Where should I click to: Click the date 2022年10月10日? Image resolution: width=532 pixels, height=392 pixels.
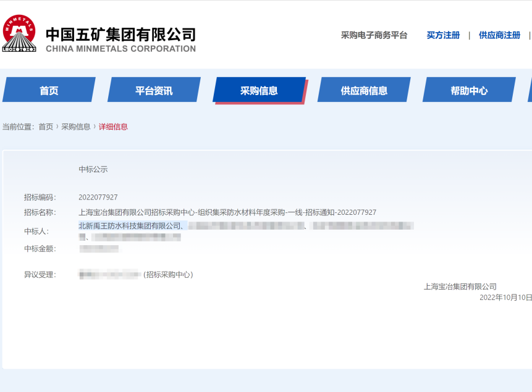click(x=505, y=298)
